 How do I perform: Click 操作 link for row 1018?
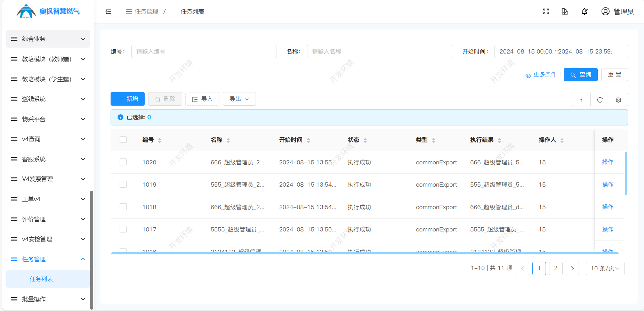(608, 207)
